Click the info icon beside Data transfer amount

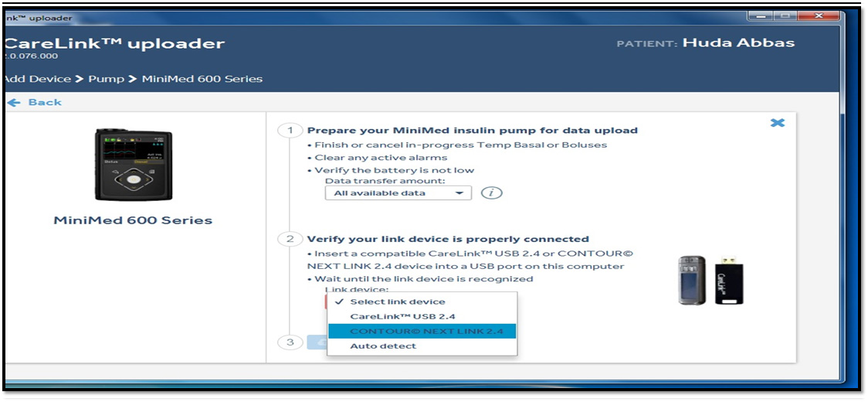pos(491,192)
